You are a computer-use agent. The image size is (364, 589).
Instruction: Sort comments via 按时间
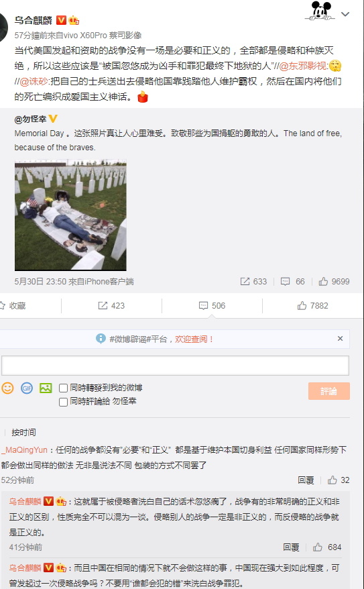(x=23, y=433)
